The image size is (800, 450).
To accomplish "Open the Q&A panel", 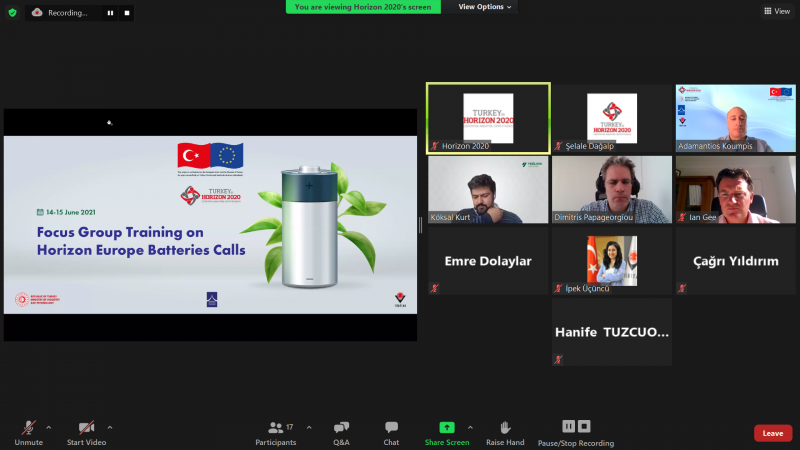I will 341,433.
